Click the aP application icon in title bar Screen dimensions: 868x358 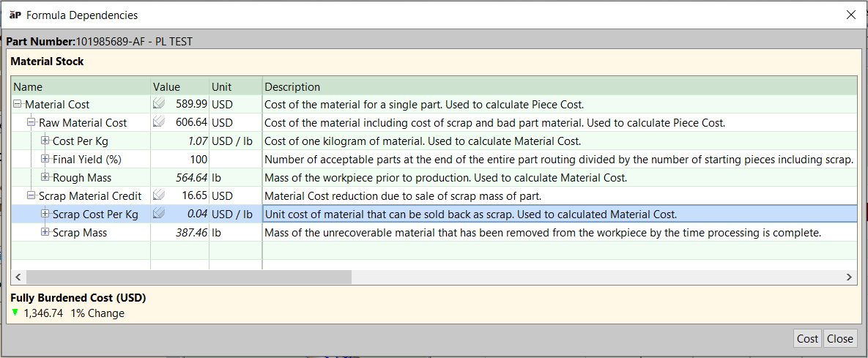coord(15,15)
